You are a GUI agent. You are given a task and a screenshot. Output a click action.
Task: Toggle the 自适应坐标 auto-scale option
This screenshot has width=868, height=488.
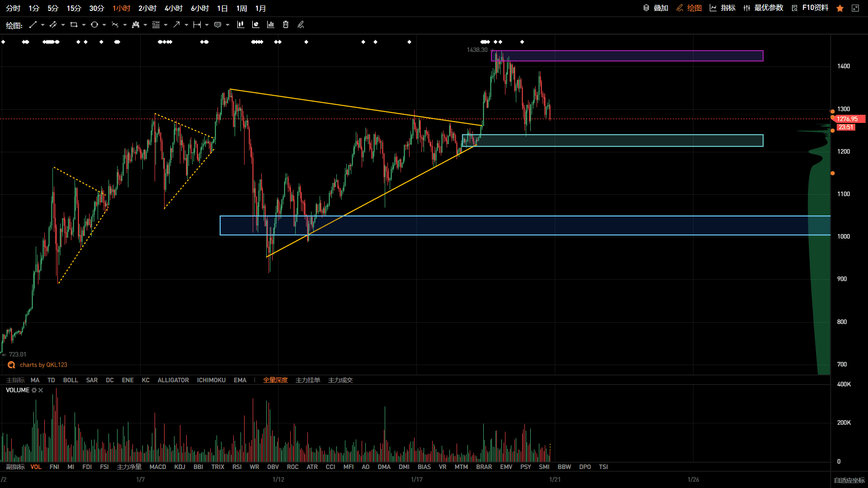point(849,480)
